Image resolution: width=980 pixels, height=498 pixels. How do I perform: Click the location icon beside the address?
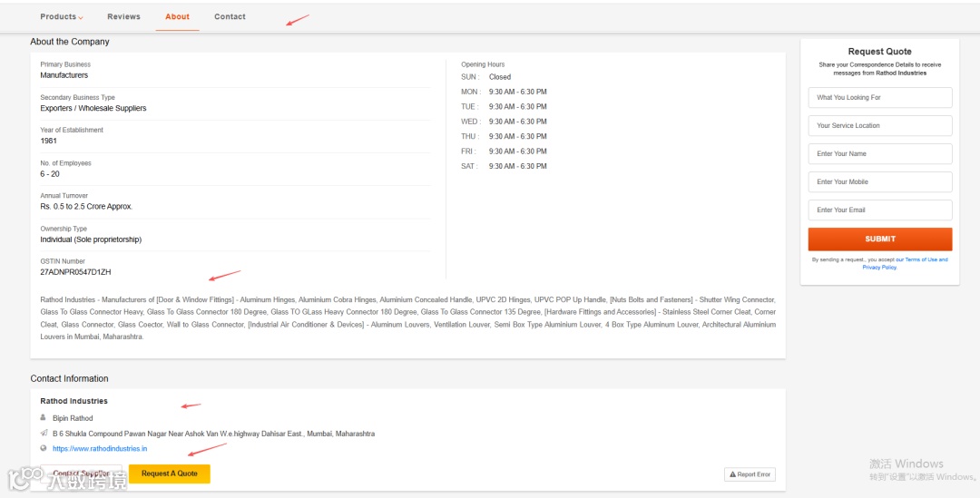pos(44,433)
